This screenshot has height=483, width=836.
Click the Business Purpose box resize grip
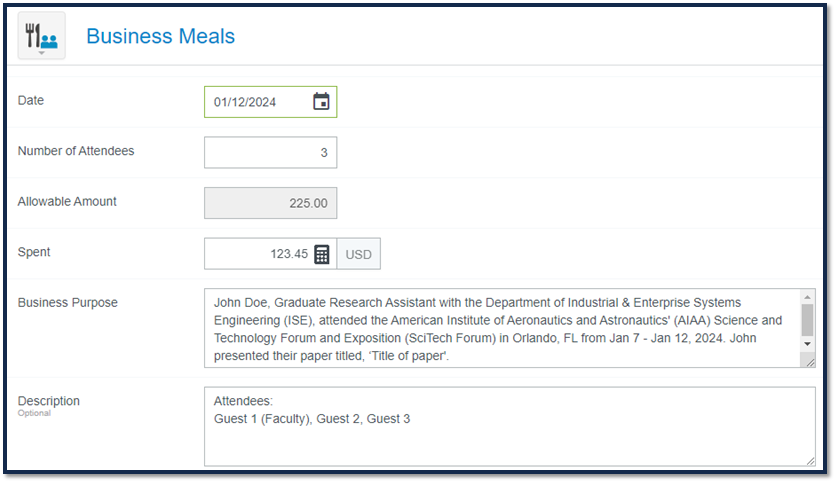[810, 362]
